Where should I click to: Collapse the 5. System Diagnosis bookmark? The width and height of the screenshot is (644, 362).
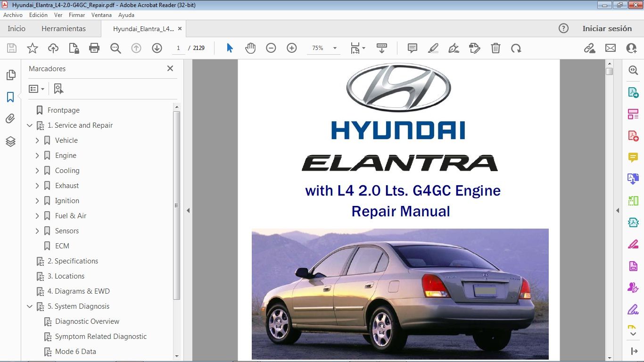(30, 306)
